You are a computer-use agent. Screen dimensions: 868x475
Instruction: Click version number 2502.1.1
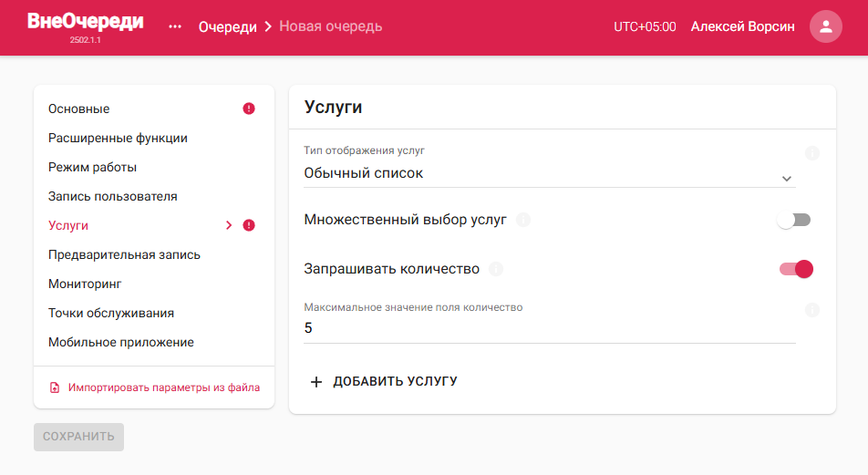[x=86, y=40]
